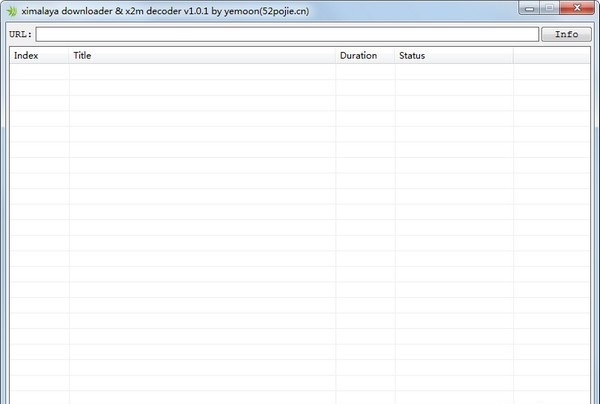
Task: Sort by the Index column header
Action: click(x=39, y=55)
